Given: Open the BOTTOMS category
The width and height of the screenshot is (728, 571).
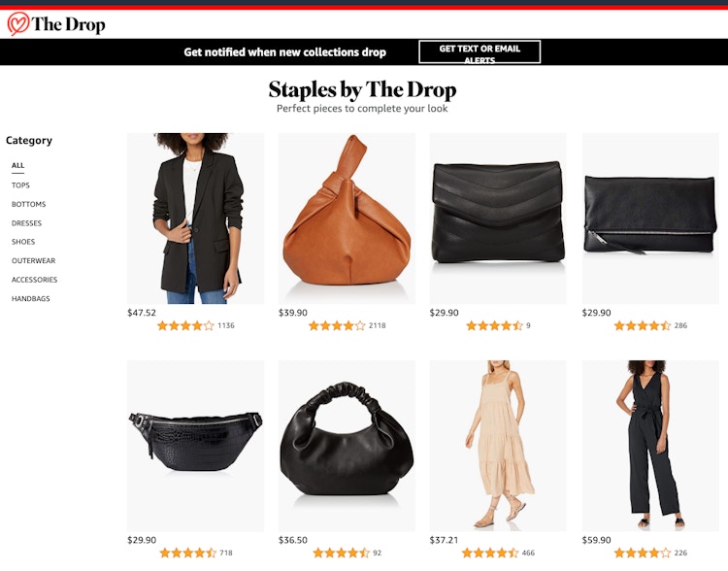Looking at the screenshot, I should pos(29,204).
